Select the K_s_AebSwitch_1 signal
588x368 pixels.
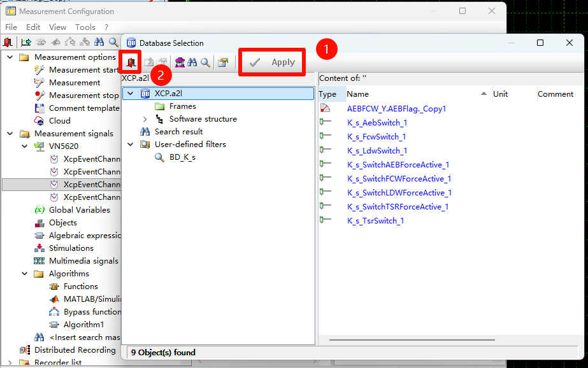pos(376,123)
